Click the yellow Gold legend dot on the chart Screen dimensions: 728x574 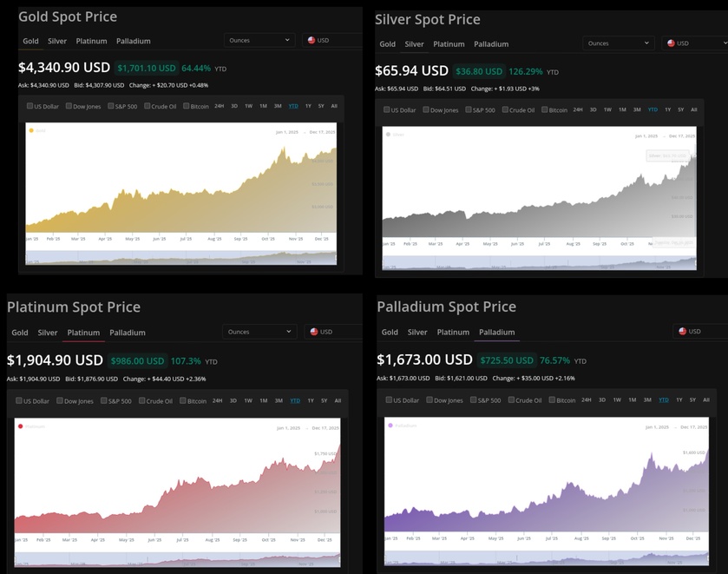(31, 130)
